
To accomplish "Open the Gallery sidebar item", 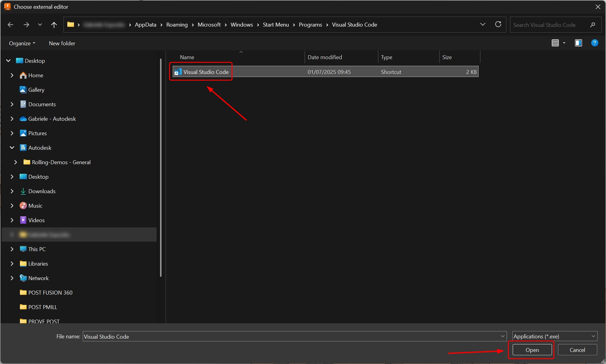I will point(36,90).
